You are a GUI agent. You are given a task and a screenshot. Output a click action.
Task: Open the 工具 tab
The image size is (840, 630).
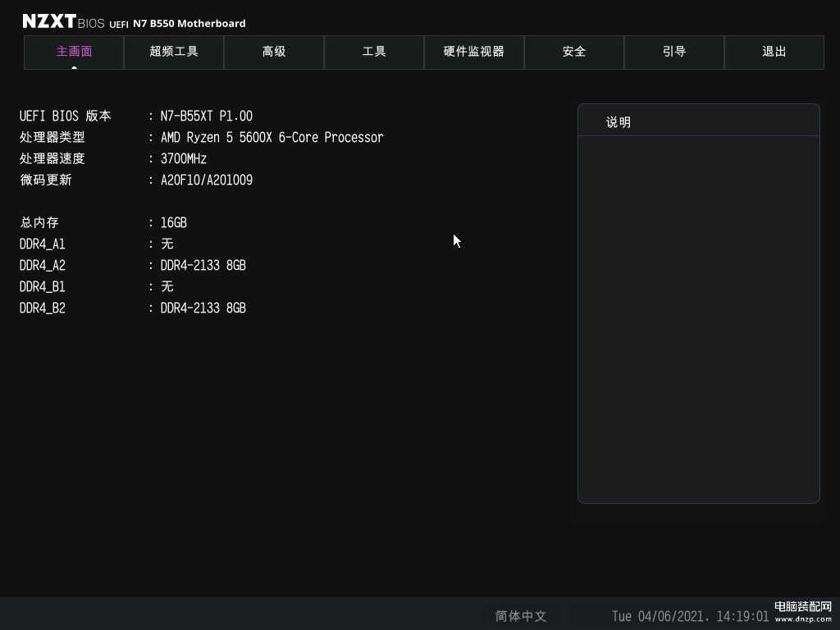point(374,52)
